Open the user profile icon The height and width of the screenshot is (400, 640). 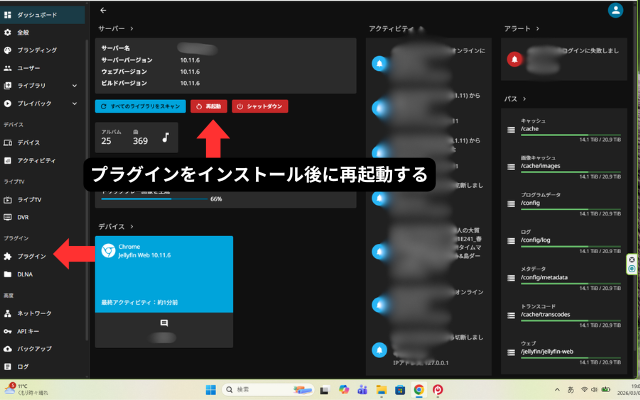[615, 10]
